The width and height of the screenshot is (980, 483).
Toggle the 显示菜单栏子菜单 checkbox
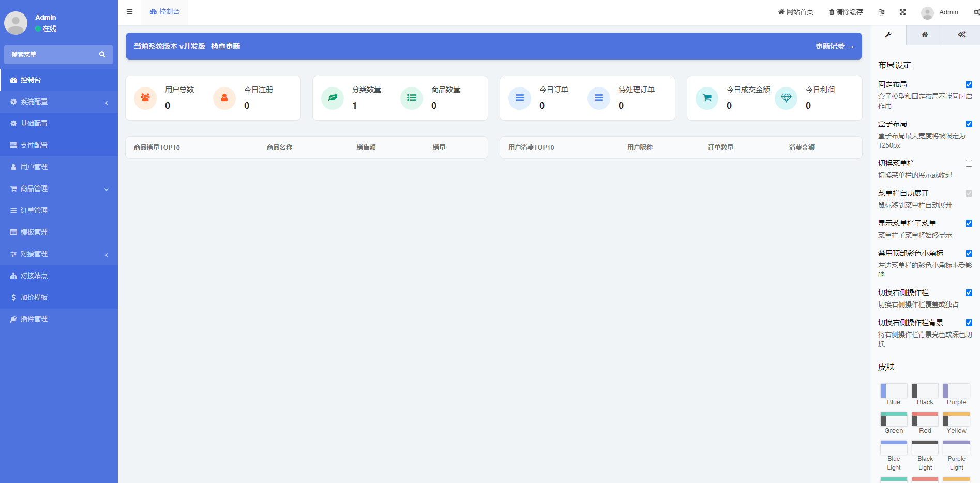pos(969,223)
